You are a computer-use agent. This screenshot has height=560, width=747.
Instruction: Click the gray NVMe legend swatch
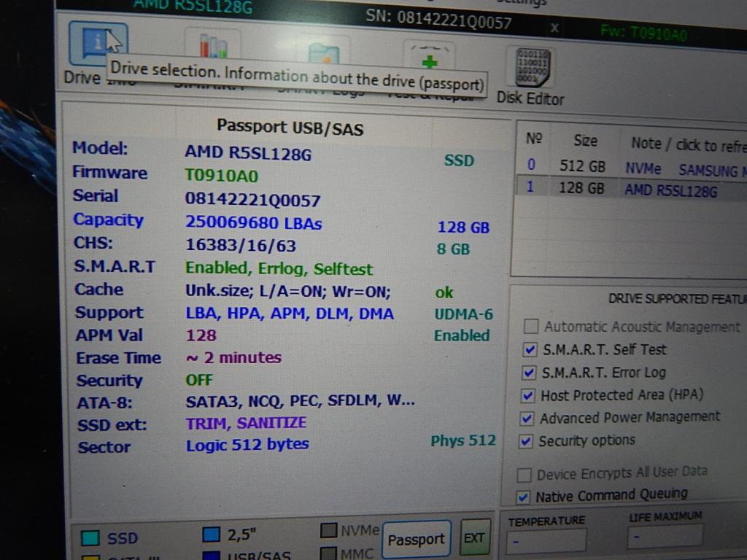329,531
